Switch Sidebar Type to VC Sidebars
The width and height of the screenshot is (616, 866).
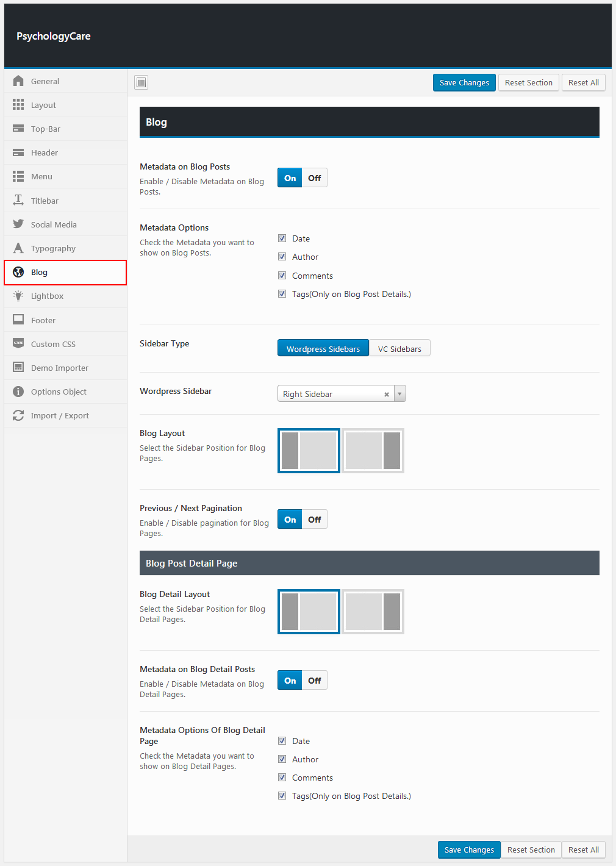(x=399, y=349)
